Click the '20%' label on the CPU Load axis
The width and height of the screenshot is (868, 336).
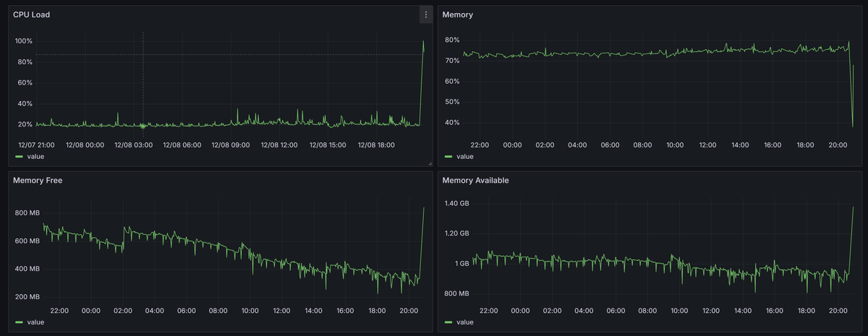pos(25,124)
